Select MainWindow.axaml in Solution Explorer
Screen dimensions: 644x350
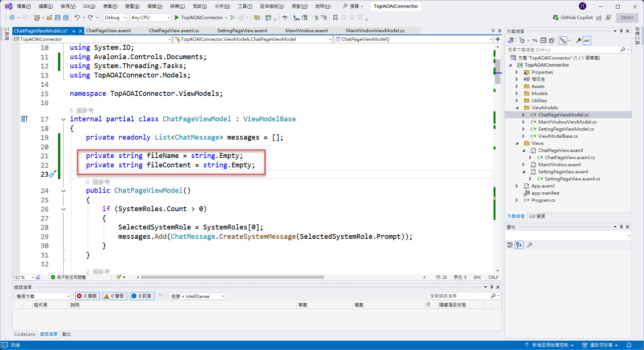point(559,165)
